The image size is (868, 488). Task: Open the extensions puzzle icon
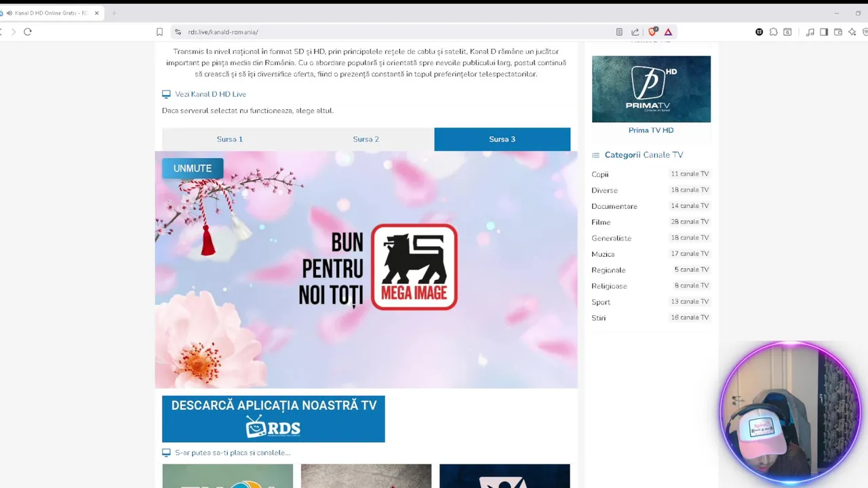click(773, 32)
